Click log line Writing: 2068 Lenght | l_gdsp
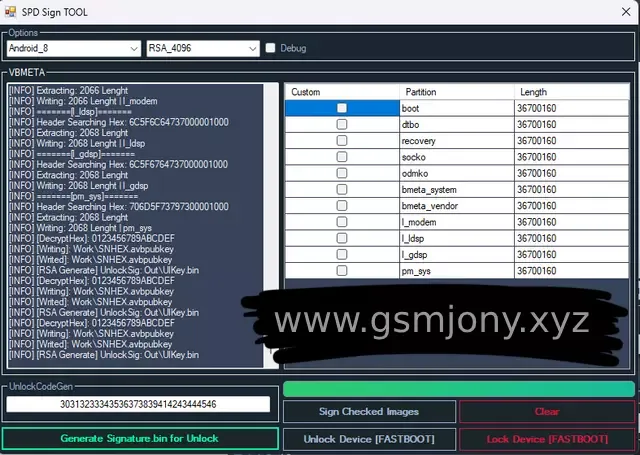640x455 pixels. click(78, 186)
